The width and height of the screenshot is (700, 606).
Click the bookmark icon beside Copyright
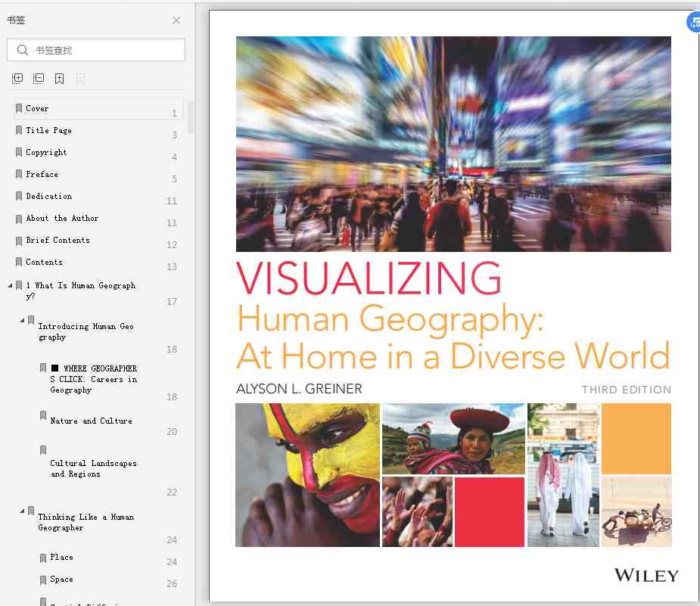pyautogui.click(x=19, y=152)
